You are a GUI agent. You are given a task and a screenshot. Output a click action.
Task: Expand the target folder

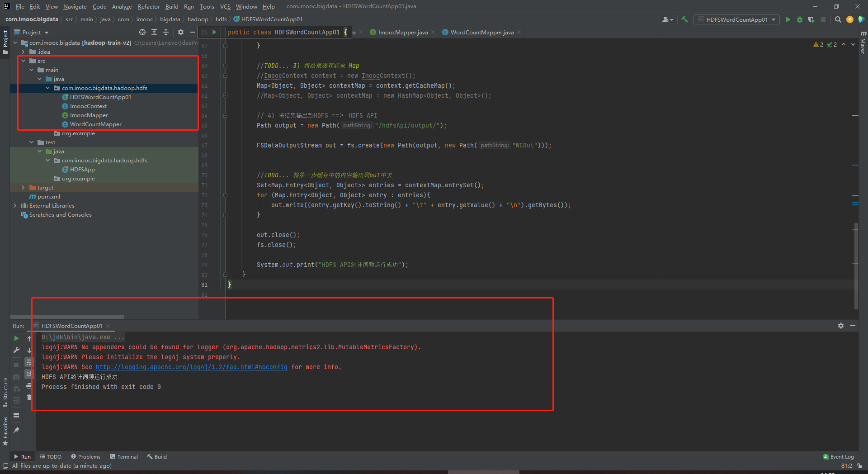(x=24, y=187)
